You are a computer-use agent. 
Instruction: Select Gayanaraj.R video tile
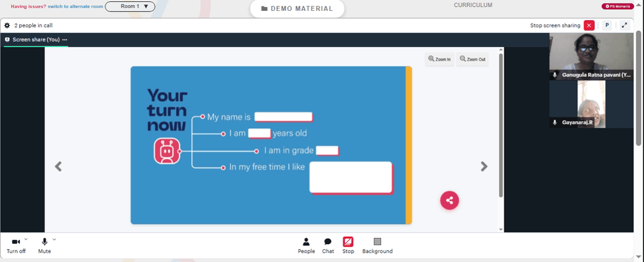coord(591,104)
